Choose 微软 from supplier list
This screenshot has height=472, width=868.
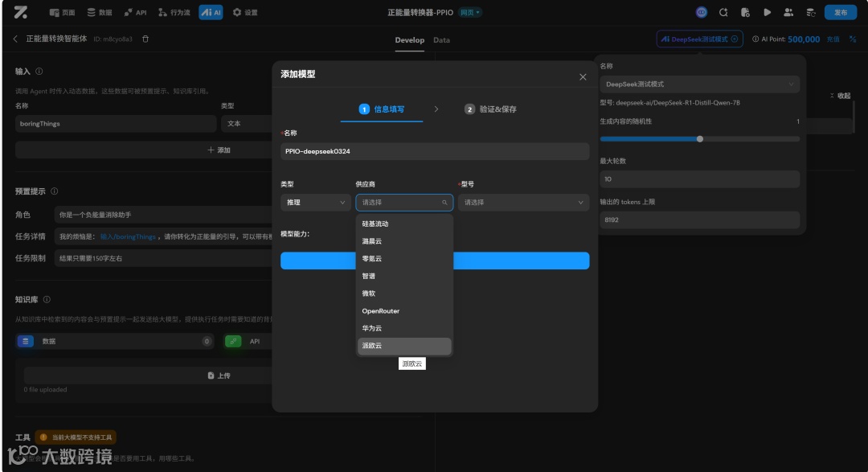click(404, 293)
